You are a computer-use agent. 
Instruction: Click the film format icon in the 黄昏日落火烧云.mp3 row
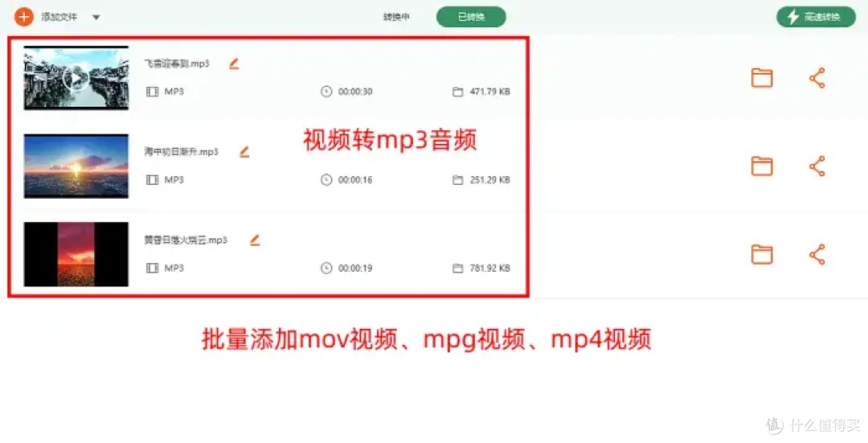click(x=152, y=268)
